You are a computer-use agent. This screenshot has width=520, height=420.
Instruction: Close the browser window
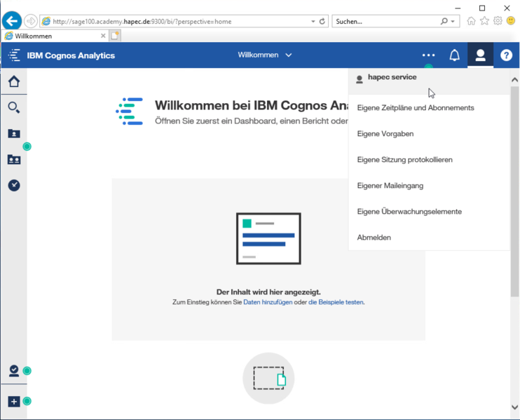point(507,8)
